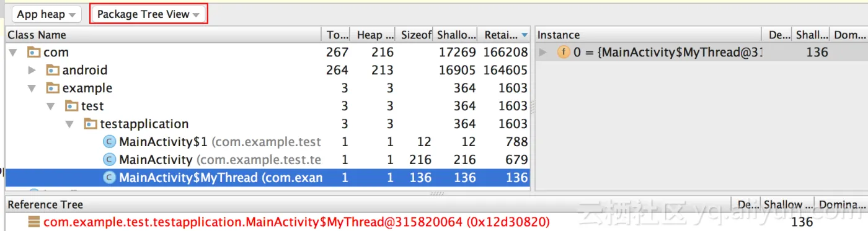Sort by the Retained size column header
868x231 pixels.
pos(505,35)
